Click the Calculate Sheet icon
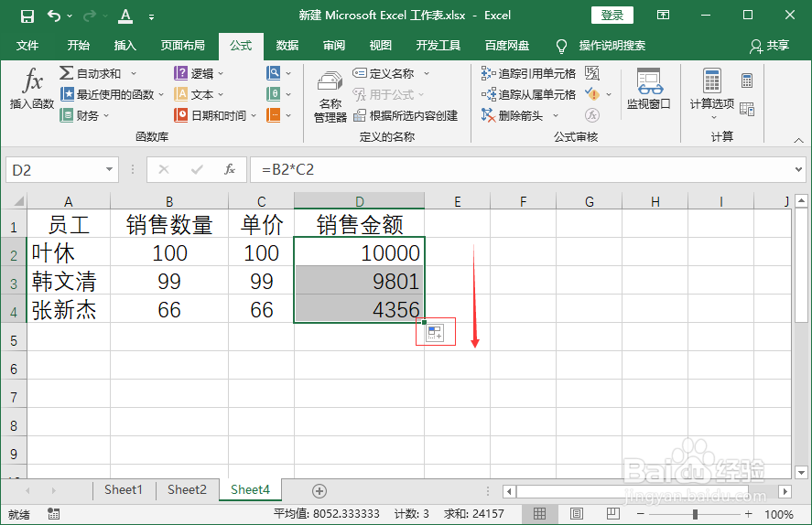 747,109
